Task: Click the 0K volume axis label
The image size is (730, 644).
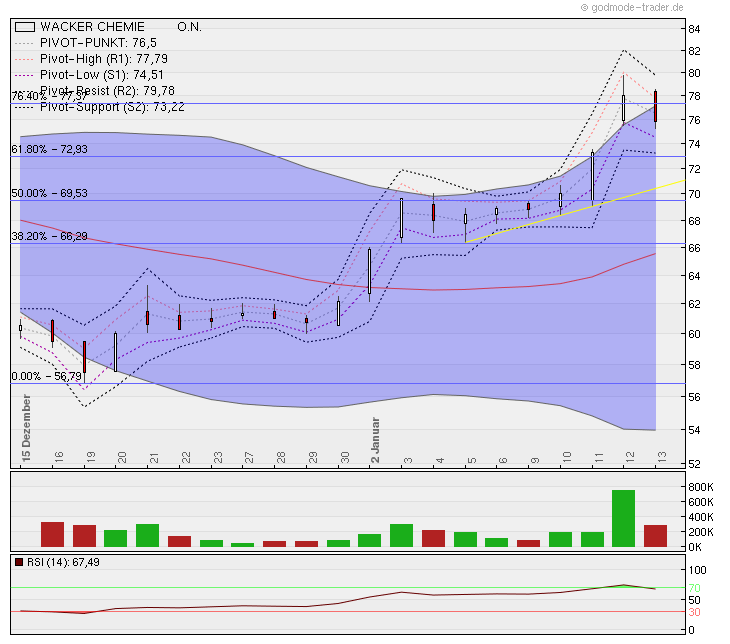Action: 695,547
